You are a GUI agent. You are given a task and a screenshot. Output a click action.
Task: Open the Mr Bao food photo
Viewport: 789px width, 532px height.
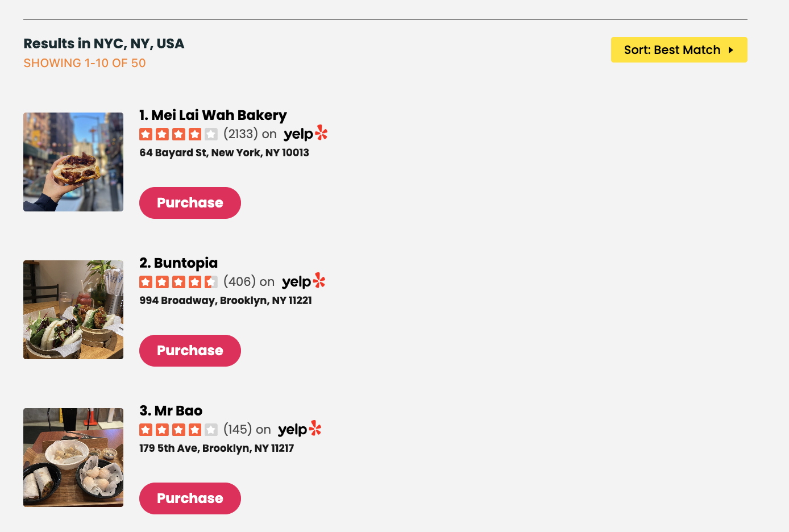73,458
